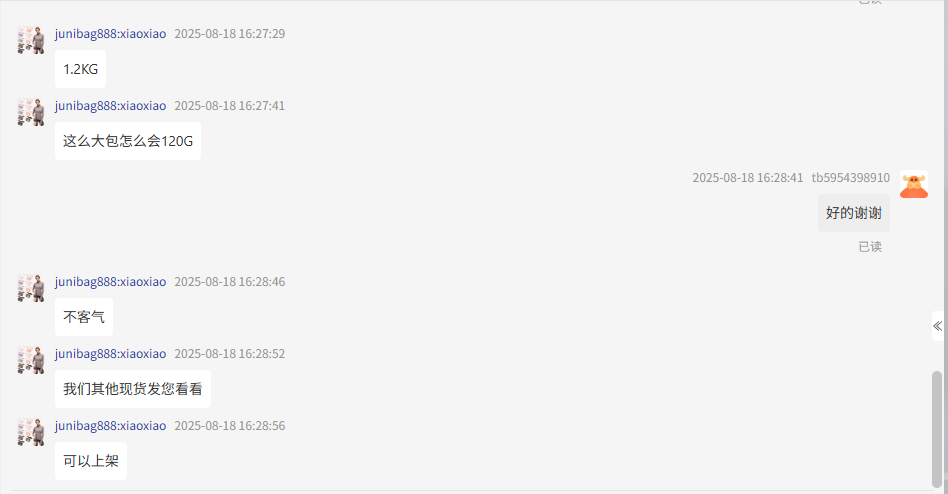948x494 pixels.
Task: Click seller avatar beside 可以上架 message
Action: (31, 432)
